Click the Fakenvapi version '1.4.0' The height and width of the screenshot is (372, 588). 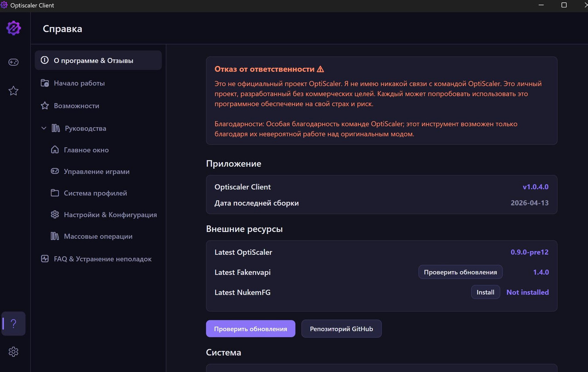pyautogui.click(x=541, y=272)
